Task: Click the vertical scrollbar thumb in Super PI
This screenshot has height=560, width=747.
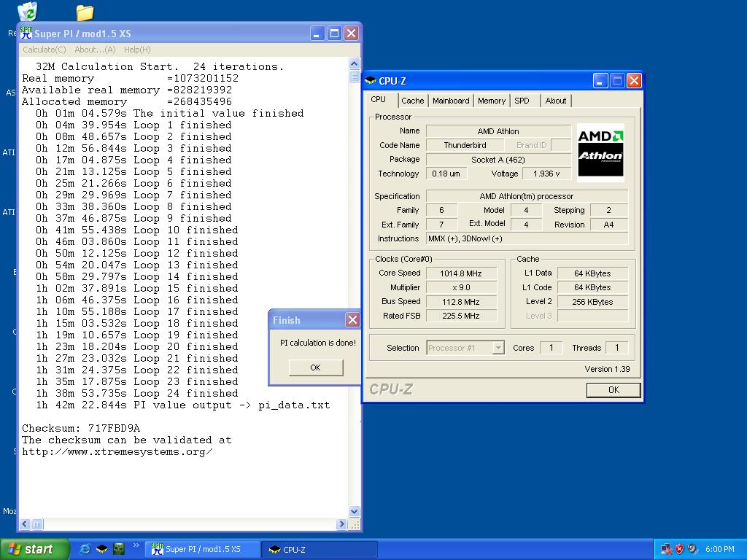Action: (x=354, y=76)
